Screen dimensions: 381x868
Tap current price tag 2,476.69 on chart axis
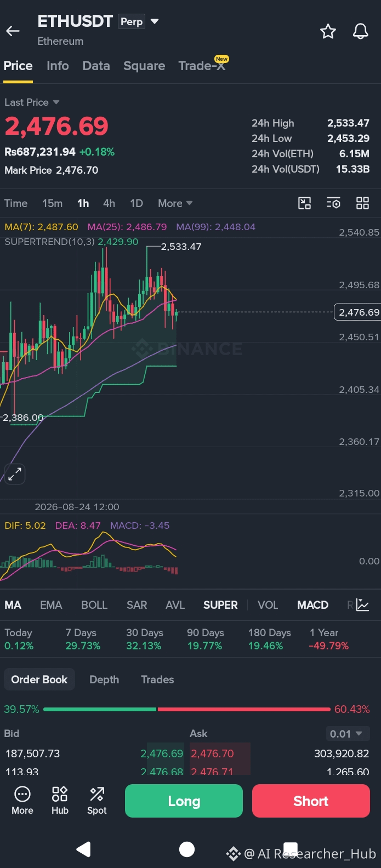(357, 312)
